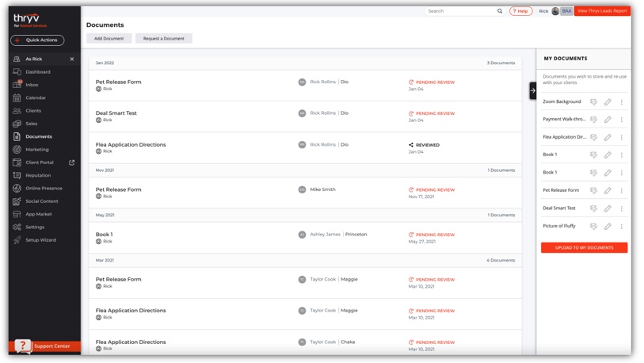Open Jan 2022 Deal Smart Test document
Viewport: 644px width, 363px height.
tap(116, 113)
